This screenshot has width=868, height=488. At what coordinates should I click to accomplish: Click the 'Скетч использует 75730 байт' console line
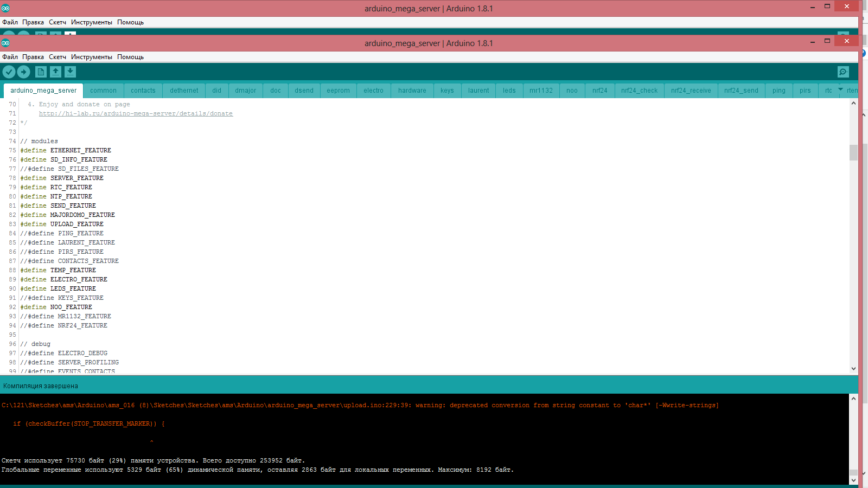154,460
